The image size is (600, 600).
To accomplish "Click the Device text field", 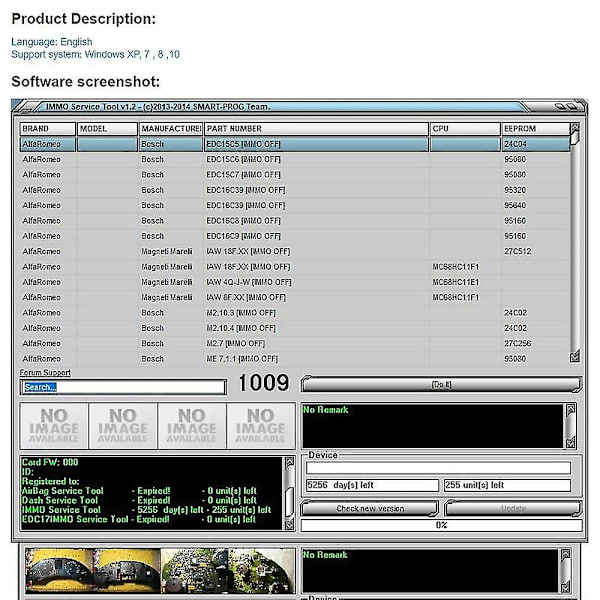I will coord(438,468).
